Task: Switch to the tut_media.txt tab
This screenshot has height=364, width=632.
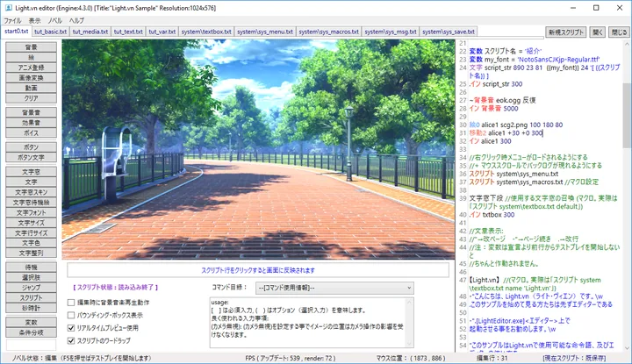Action: pos(90,32)
